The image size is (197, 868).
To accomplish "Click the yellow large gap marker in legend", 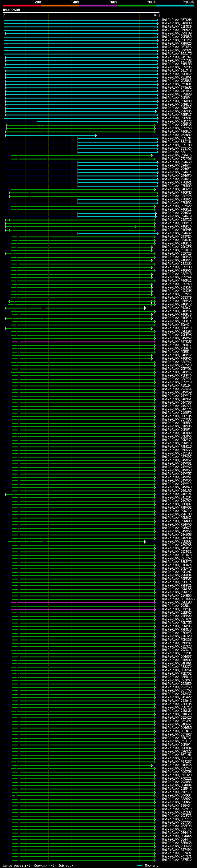I will pyautogui.click(x=25, y=865).
